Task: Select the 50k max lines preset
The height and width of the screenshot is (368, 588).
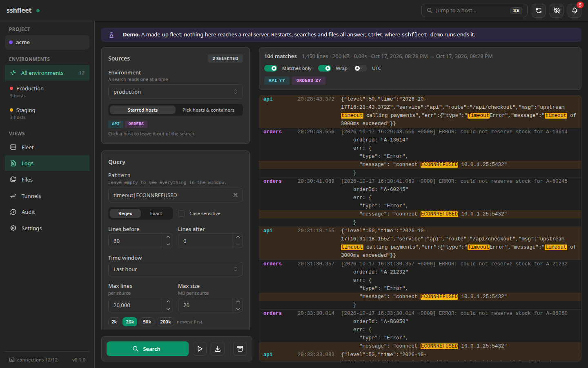Action: coord(147,322)
